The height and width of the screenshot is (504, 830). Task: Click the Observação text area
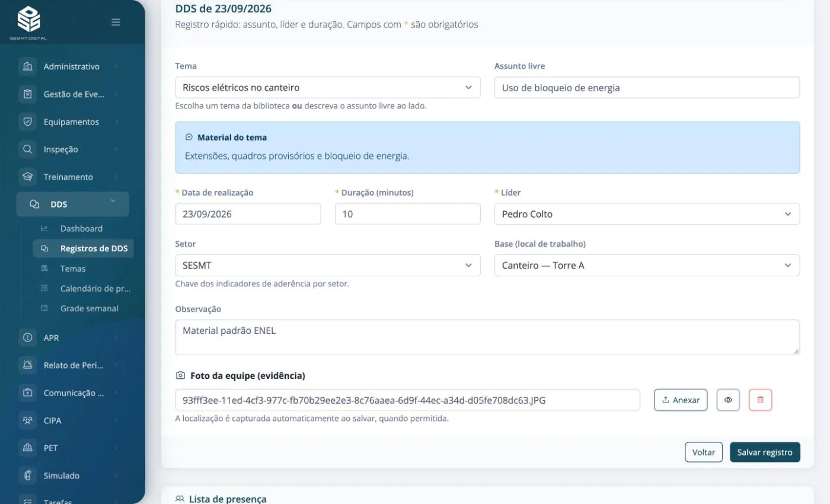487,337
